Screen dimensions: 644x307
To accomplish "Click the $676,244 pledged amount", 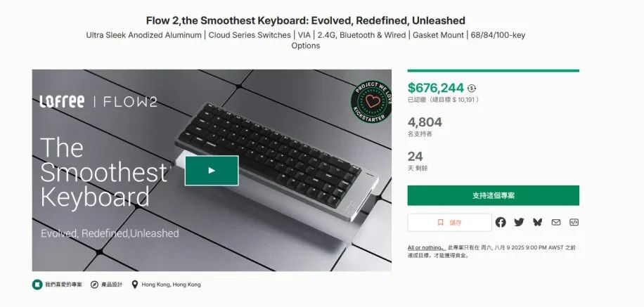I will tap(436, 88).
